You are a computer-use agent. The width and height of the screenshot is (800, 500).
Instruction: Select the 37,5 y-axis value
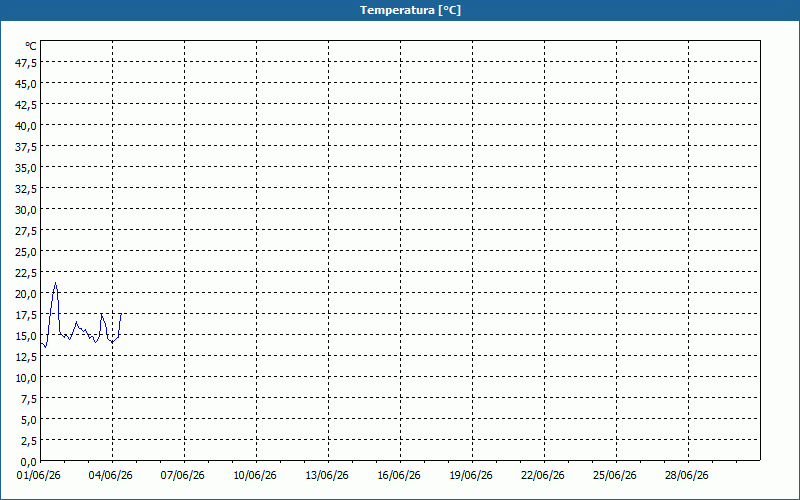click(27, 146)
